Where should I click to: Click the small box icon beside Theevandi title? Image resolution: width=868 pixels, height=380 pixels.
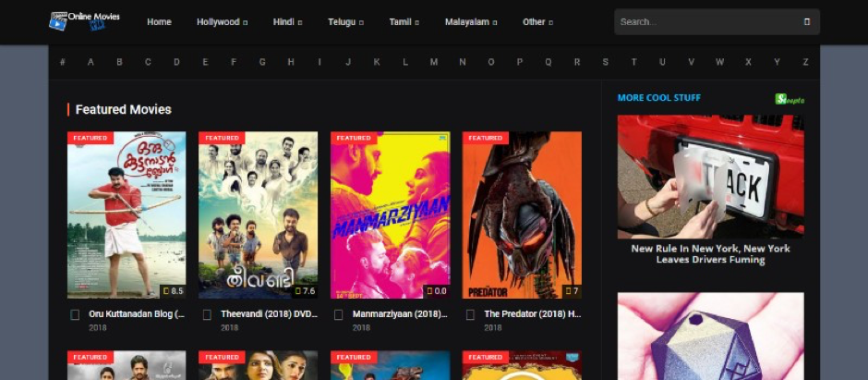pos(208,314)
